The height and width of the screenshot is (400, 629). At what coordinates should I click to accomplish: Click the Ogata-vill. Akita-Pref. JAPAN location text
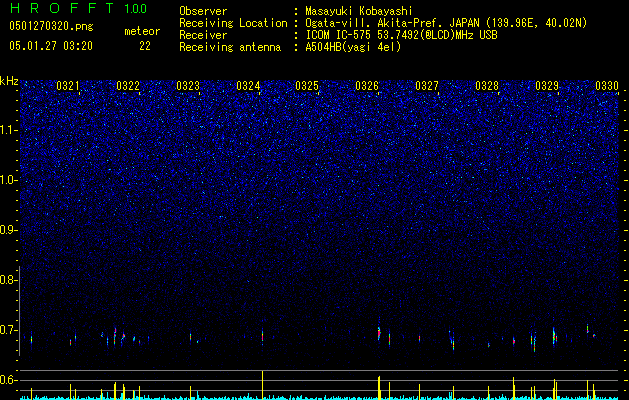(x=446, y=23)
